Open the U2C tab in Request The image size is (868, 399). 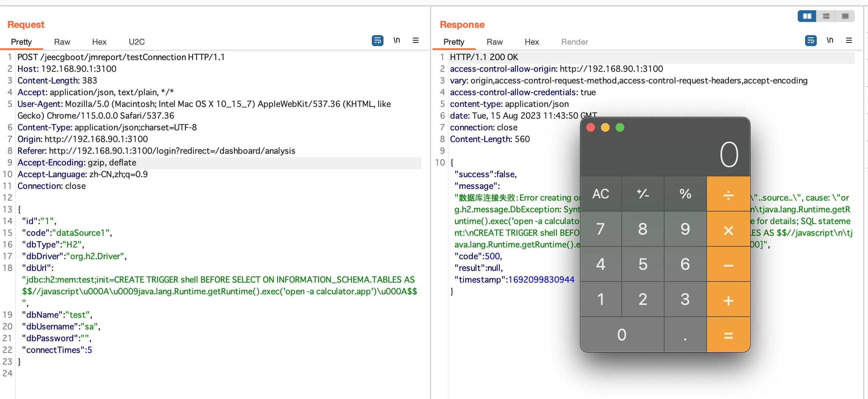click(136, 42)
